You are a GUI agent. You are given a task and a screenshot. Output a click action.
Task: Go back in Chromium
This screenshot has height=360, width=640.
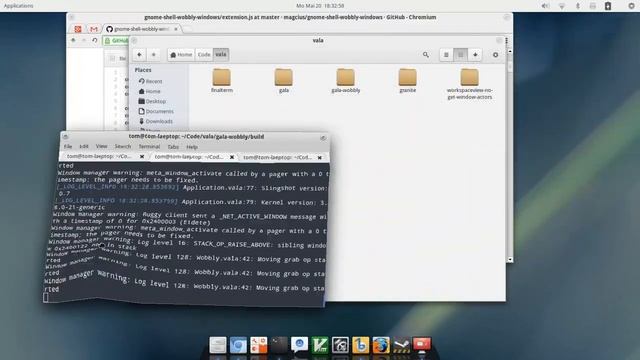(x=73, y=40)
